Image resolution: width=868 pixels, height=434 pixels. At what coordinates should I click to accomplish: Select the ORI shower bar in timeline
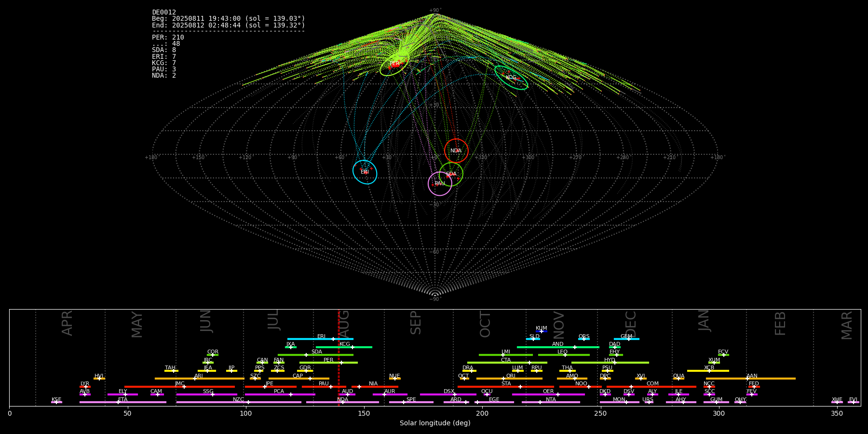509,379
